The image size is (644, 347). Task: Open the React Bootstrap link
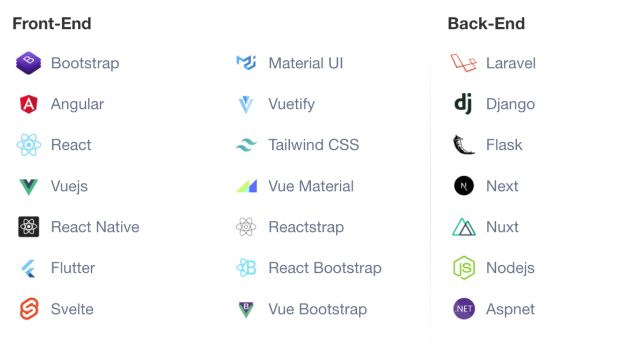pos(325,268)
